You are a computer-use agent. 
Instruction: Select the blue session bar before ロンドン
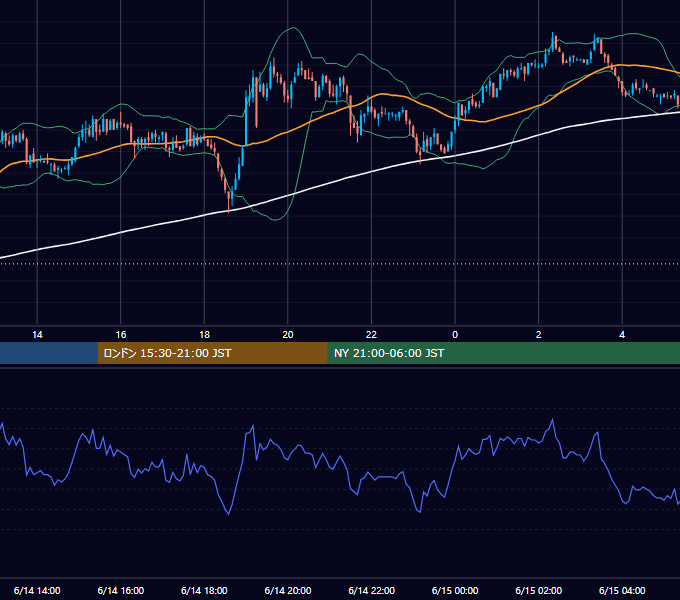click(49, 353)
